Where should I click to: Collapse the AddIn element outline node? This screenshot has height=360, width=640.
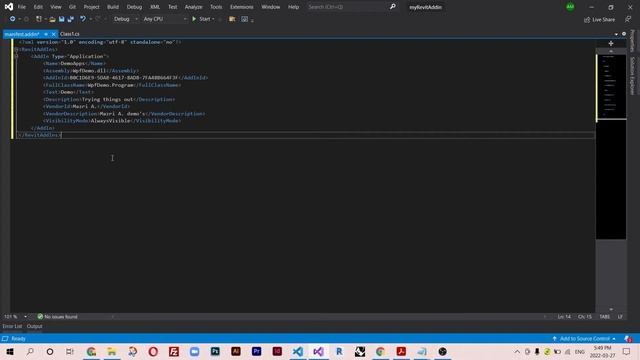16,56
